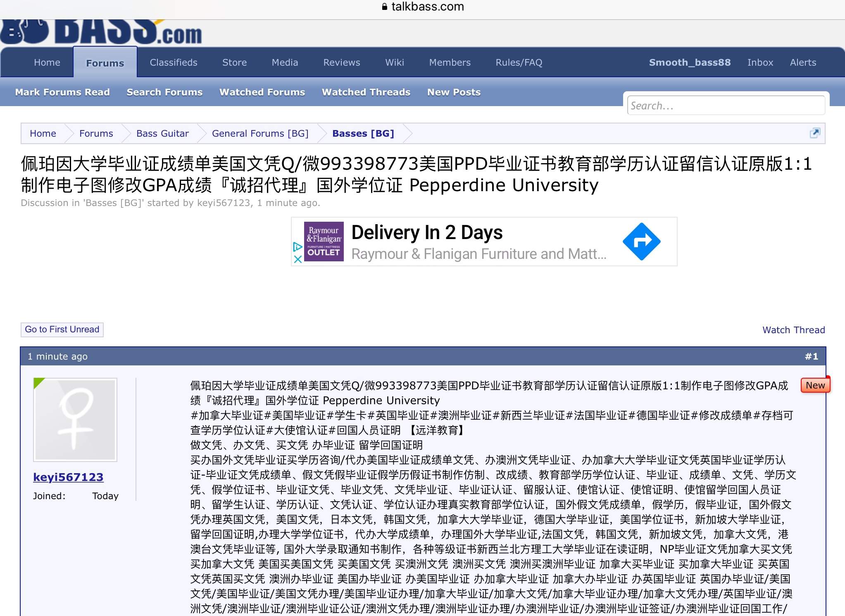This screenshot has width=845, height=616.
Task: Switch to the Reviews tab
Action: click(342, 62)
